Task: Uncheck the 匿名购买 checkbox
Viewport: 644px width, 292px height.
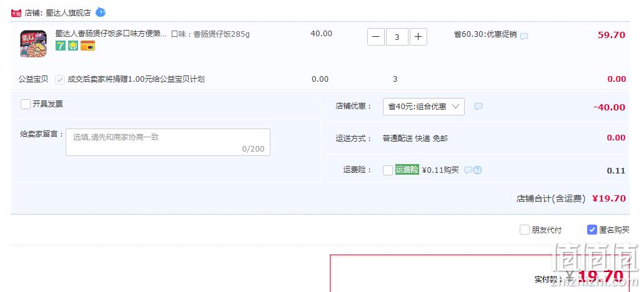Action: click(592, 230)
